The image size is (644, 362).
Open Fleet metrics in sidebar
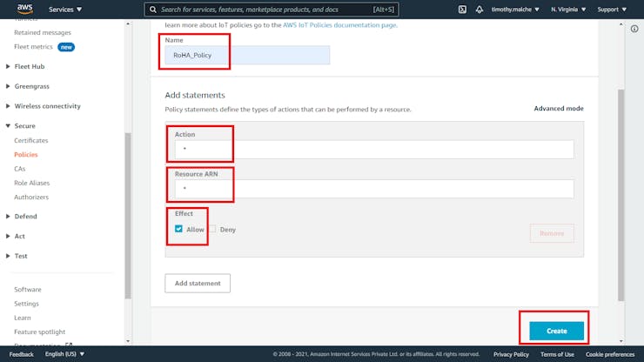33,47
